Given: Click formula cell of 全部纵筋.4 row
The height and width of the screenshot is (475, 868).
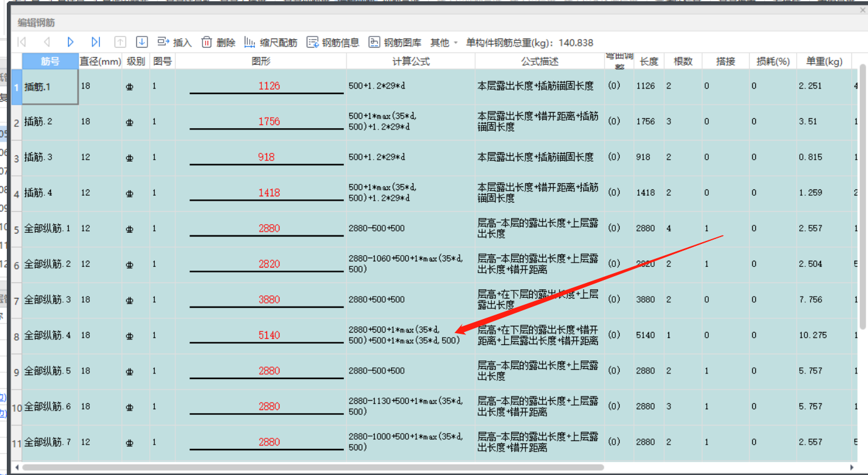Looking at the screenshot, I should pos(411,335).
